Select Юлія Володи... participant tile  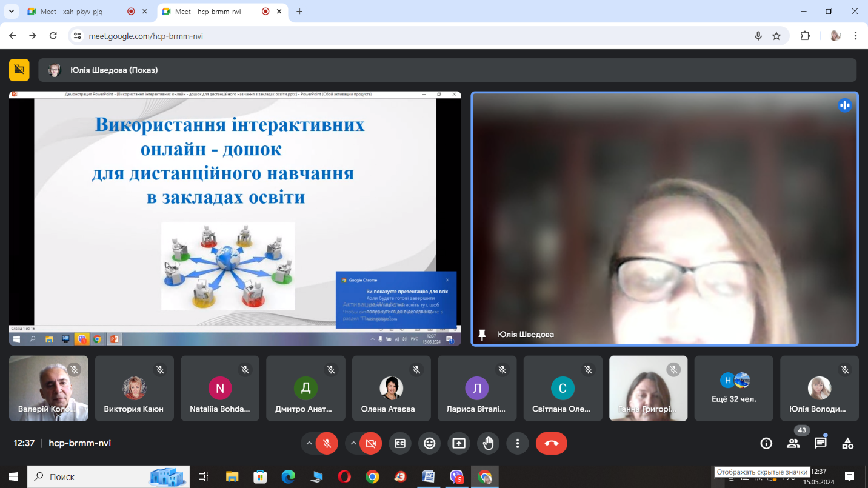pos(820,388)
